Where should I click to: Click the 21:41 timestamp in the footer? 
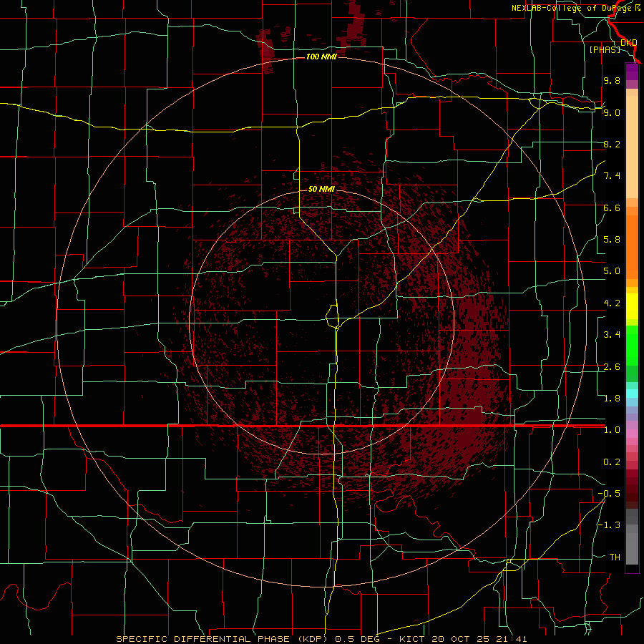tap(510, 639)
